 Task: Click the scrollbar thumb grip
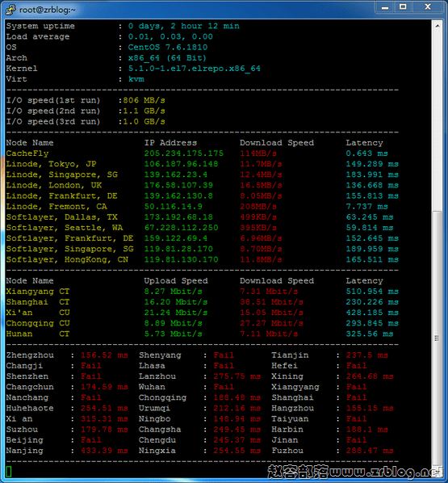437,338
